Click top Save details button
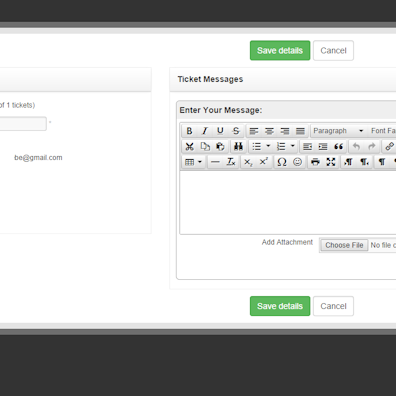 [x=280, y=51]
